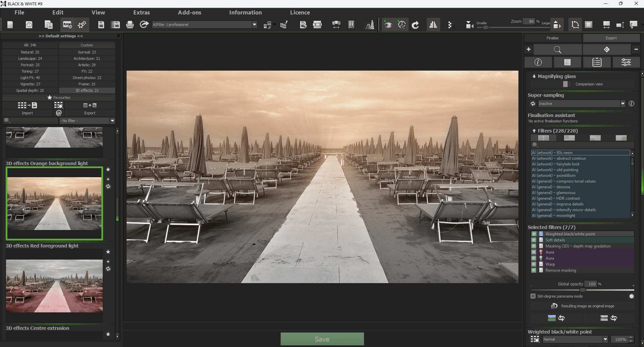Click the dashed selection rectangle icon
The height and width of the screenshot is (347, 644).
click(x=589, y=25)
